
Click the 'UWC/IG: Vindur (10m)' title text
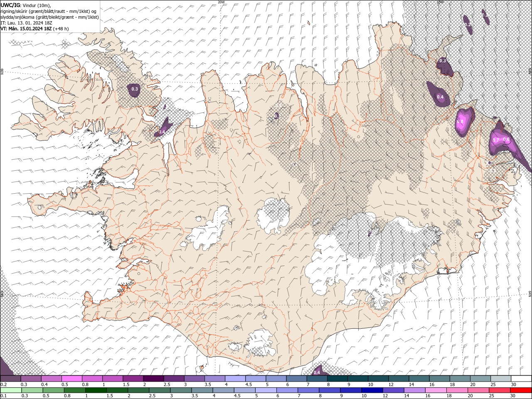click(x=25, y=5)
